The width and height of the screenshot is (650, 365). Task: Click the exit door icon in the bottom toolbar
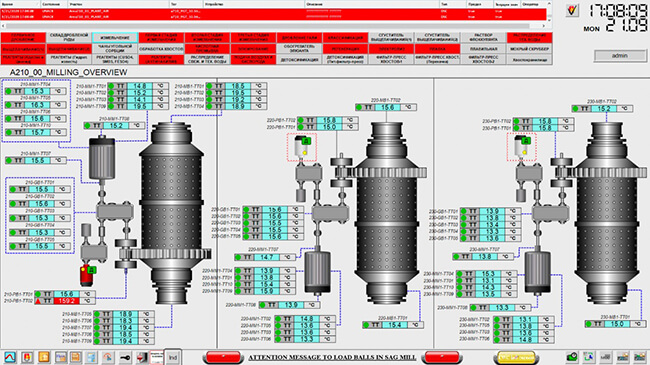pos(141,357)
